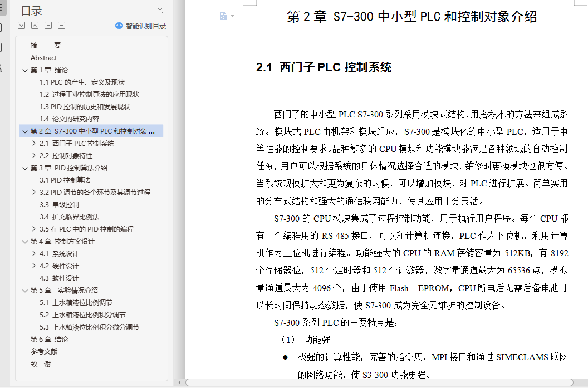Click the line S7-300 系列 PLC 的主要特点是
Image resolution: width=588 pixels, height=388 pixels.
336,322
